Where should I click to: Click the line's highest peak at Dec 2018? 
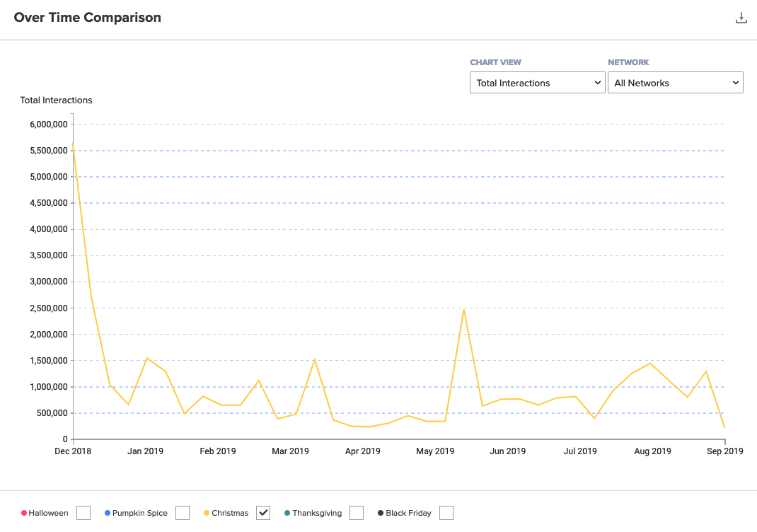point(73,144)
